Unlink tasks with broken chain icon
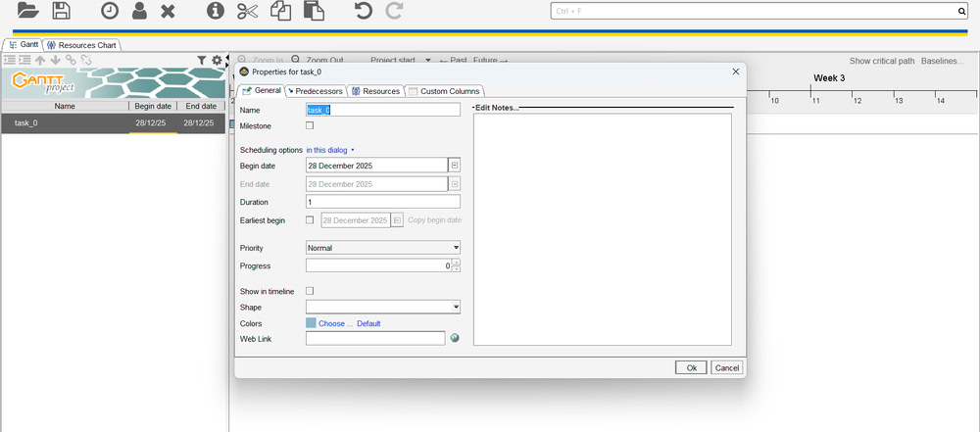The width and height of the screenshot is (980, 432). pos(86,60)
